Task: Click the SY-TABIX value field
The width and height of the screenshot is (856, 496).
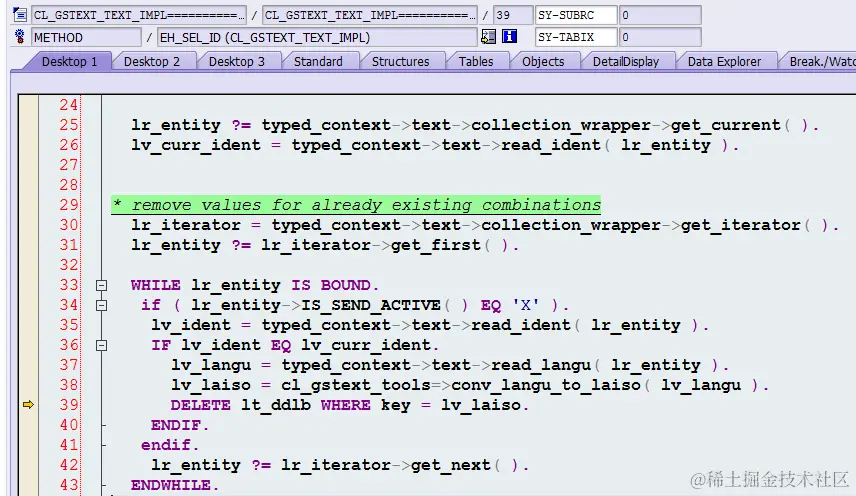Action: (x=660, y=37)
